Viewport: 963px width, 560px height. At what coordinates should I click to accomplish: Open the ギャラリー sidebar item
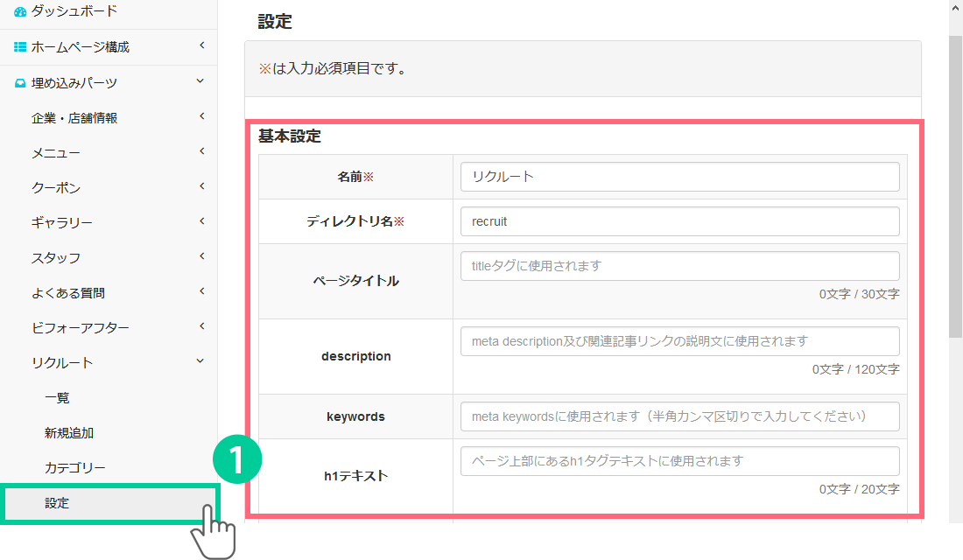tap(61, 223)
